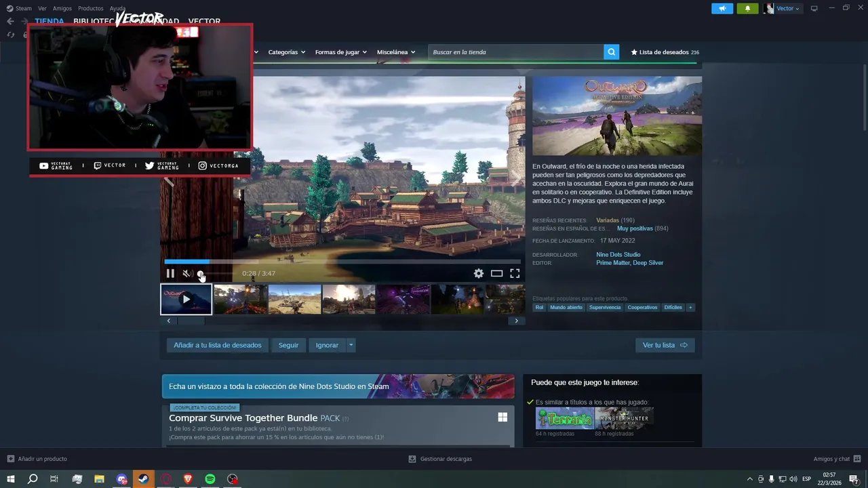This screenshot has width=868, height=488.
Task: Open the Terraria similar game thumbnail
Action: (x=565, y=418)
